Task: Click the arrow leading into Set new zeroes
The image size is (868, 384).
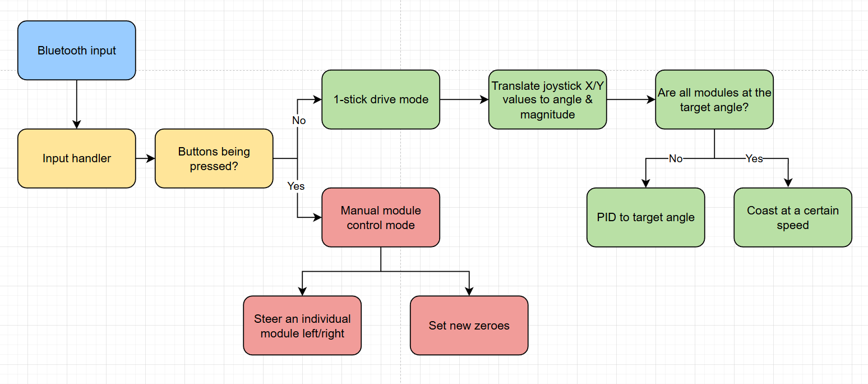Action: tap(469, 284)
